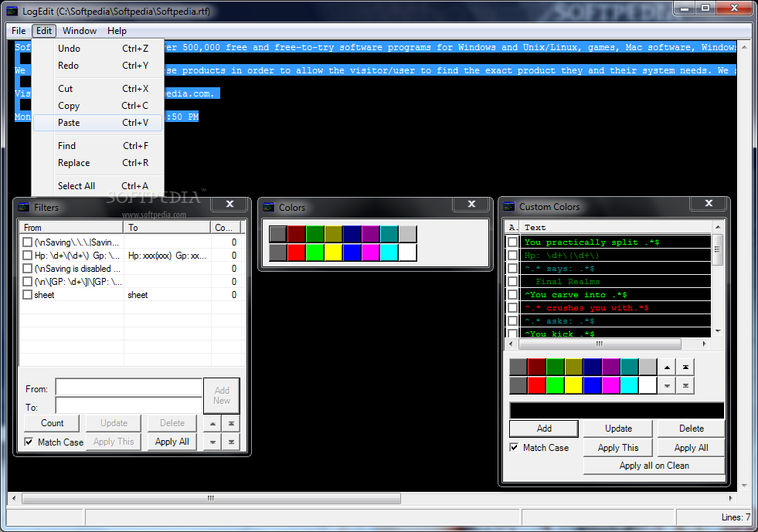Click the Count button in Filters
Viewport: 758px width, 532px height.
[53, 423]
